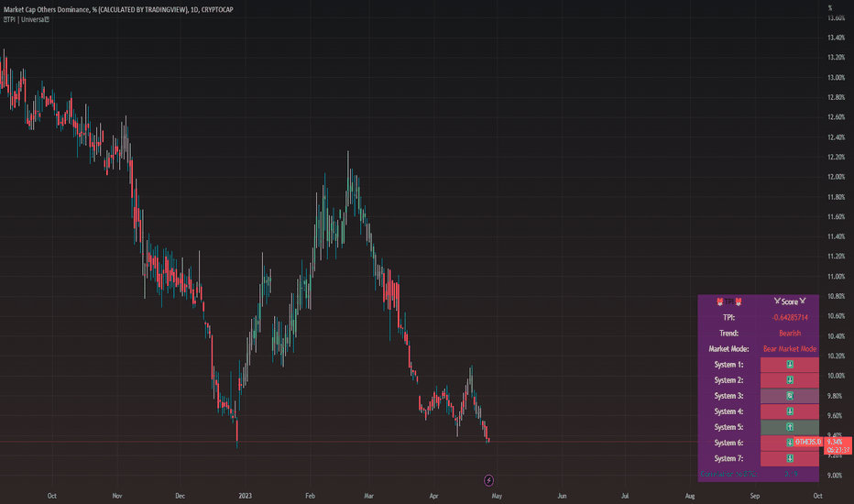Click the TPI: row label
This screenshot has width=854, height=504.
coord(728,317)
